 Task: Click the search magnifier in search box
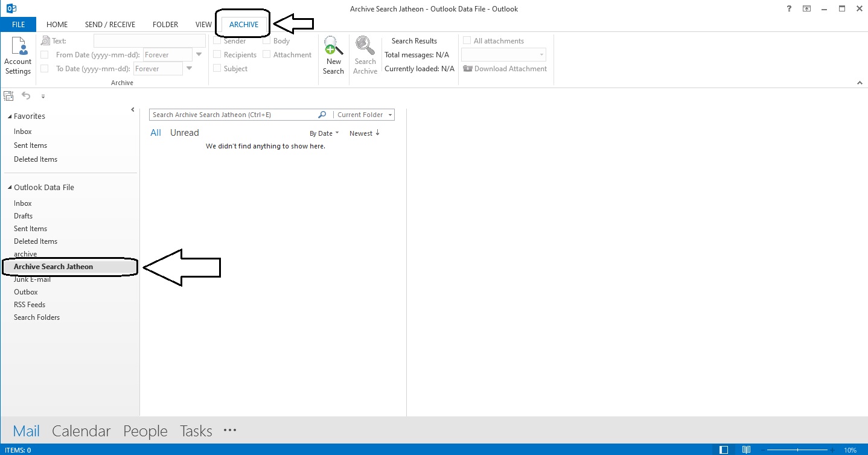[322, 115]
